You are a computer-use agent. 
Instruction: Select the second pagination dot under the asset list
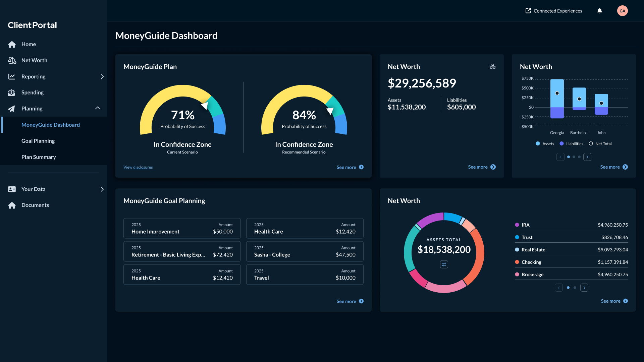click(x=575, y=288)
